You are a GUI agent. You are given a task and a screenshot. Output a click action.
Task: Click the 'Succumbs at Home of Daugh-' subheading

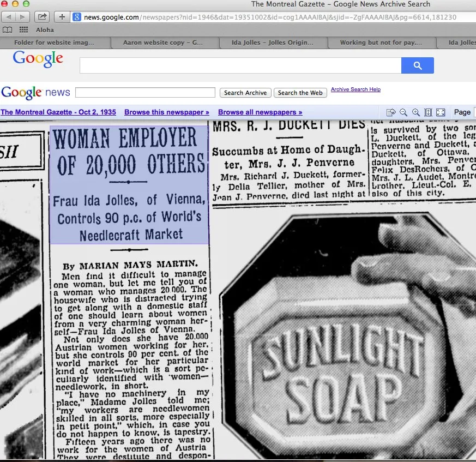[x=288, y=151]
